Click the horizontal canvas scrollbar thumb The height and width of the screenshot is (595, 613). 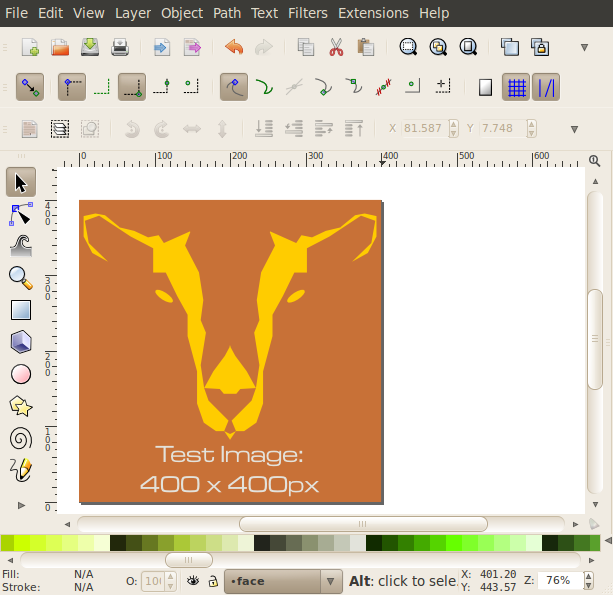(363, 524)
